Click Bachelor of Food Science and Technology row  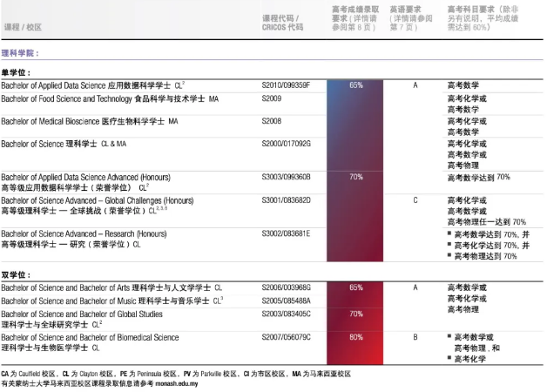110,100
